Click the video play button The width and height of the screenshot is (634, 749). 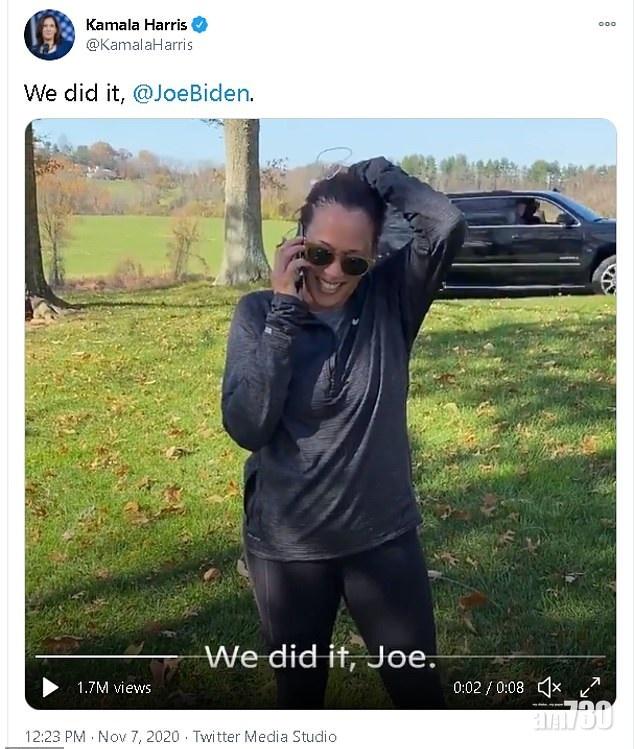(x=50, y=687)
